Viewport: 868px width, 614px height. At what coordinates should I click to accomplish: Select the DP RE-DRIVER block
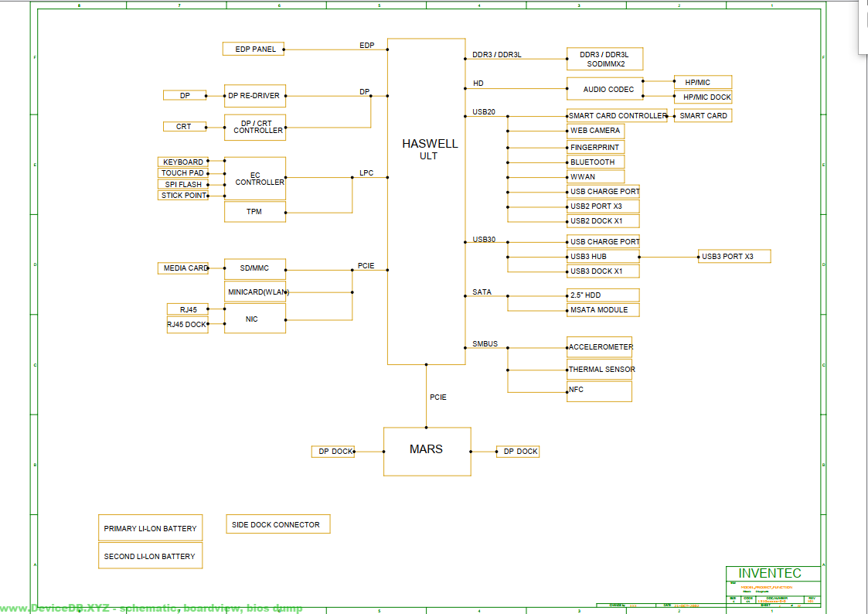coord(254,96)
